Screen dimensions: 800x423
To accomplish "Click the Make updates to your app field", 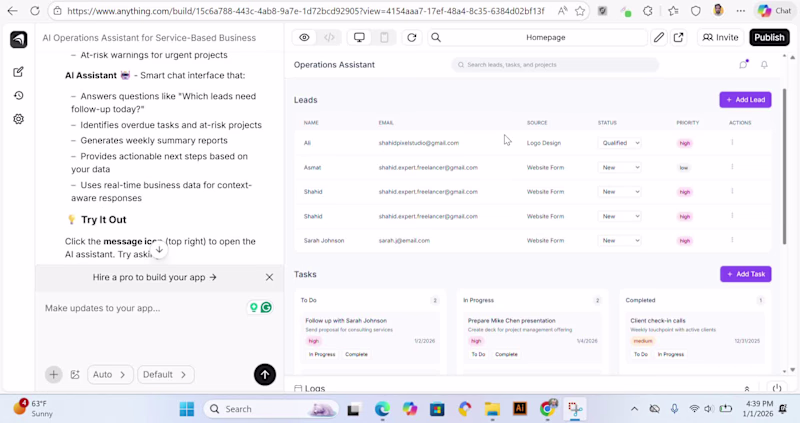I will click(x=143, y=308).
